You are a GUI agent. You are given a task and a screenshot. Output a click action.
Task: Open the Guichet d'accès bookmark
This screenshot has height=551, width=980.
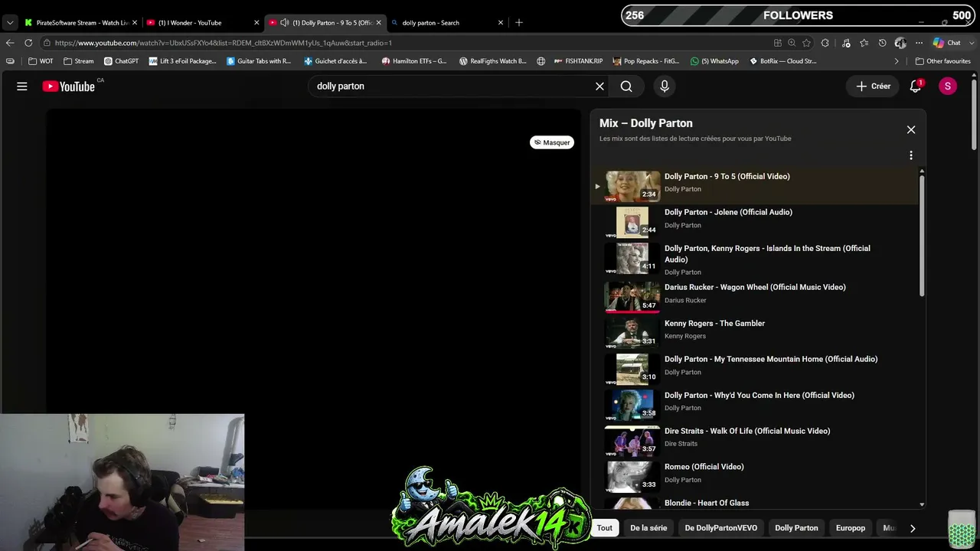(335, 61)
